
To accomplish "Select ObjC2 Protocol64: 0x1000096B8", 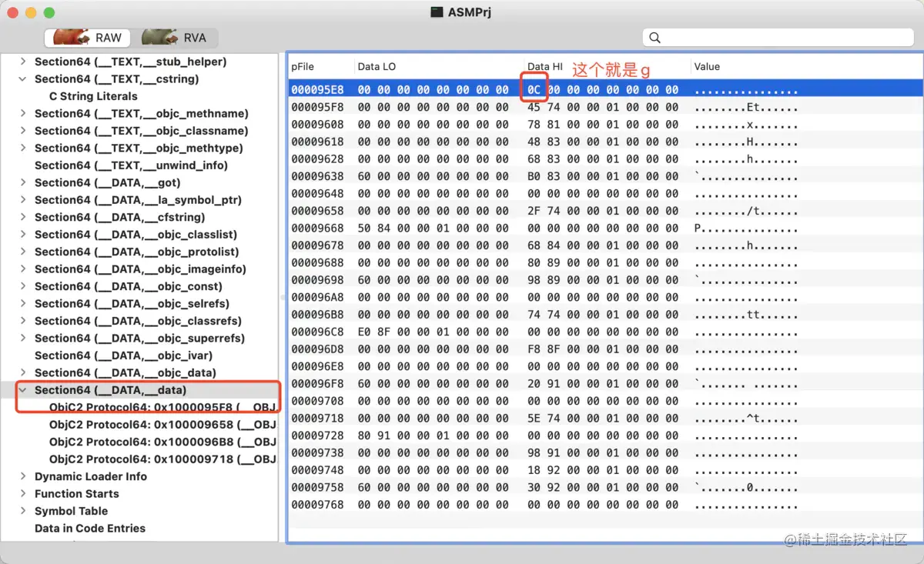I will tap(162, 442).
